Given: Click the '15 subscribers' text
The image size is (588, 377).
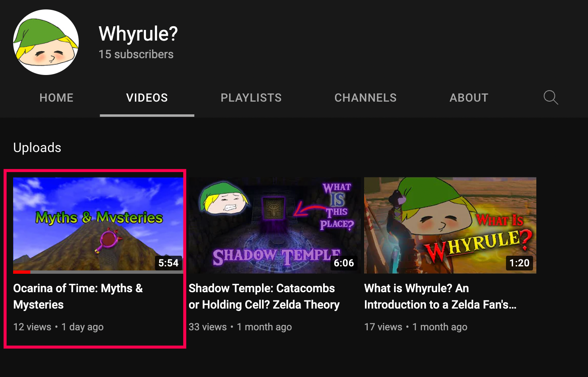Looking at the screenshot, I should (136, 54).
